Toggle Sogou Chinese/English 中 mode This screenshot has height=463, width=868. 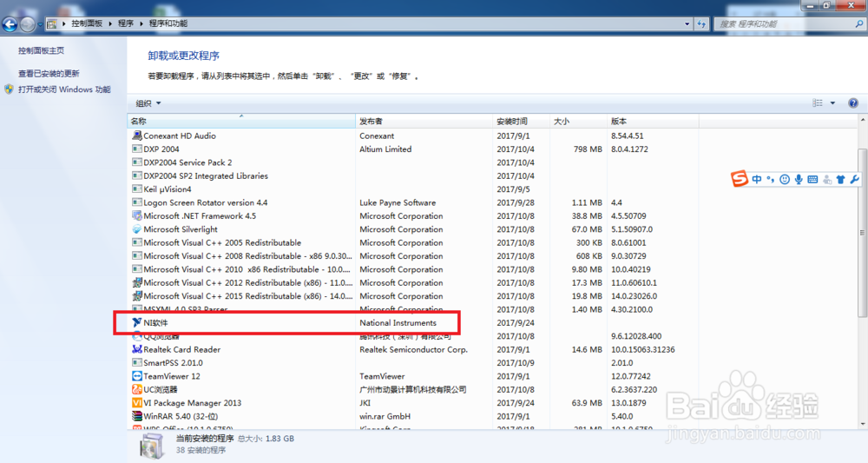(x=757, y=179)
